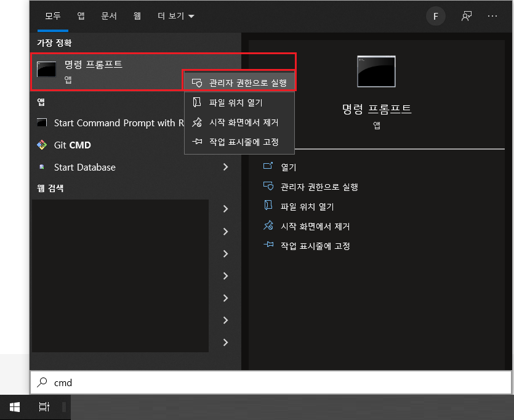Click the 명령 프롬프트 icon in best match

(46, 69)
